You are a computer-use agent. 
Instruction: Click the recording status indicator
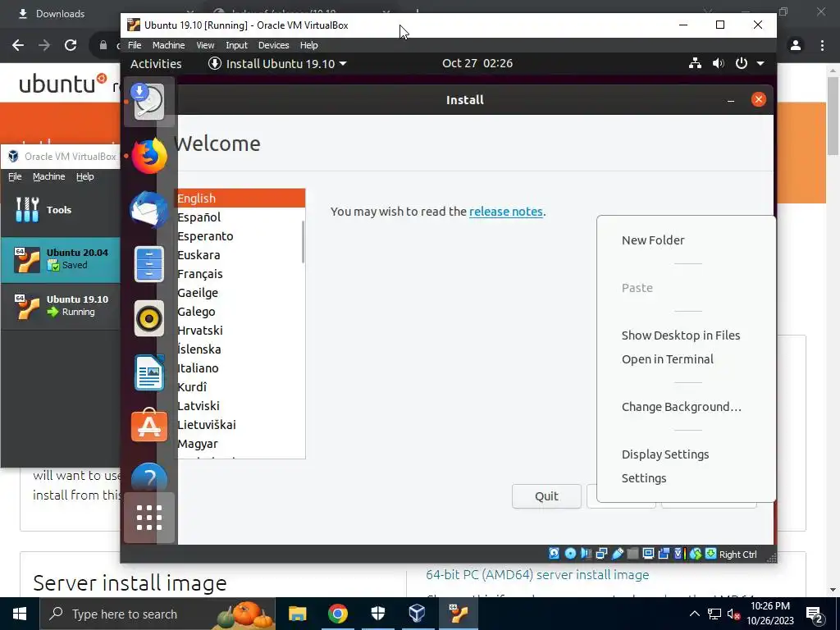[x=664, y=554]
